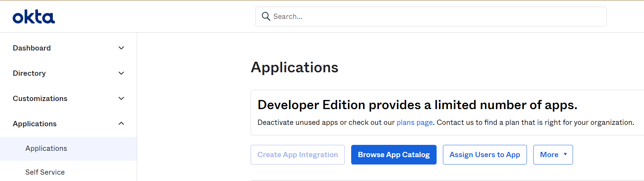Image resolution: width=644 pixels, height=181 pixels.
Task: Expand the Dashboard section chevron
Action: [x=121, y=48]
